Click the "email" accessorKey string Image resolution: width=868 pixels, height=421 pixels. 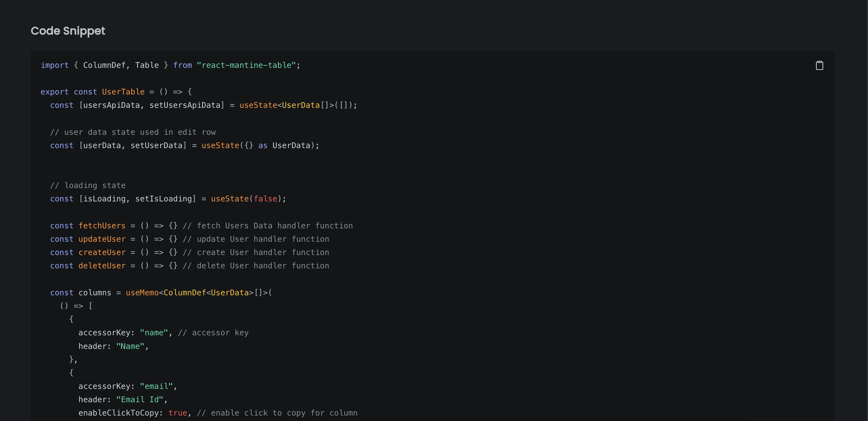pos(156,386)
